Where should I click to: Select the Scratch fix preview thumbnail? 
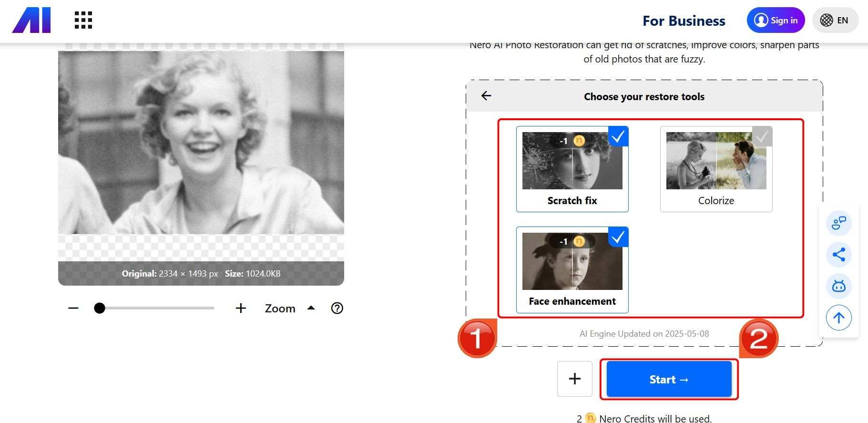572,161
